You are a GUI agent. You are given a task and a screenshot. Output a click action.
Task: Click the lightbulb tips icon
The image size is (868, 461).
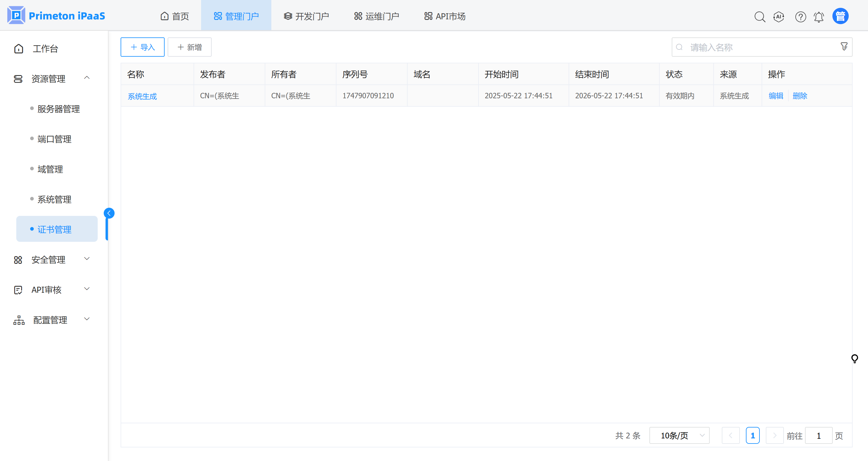click(x=854, y=358)
